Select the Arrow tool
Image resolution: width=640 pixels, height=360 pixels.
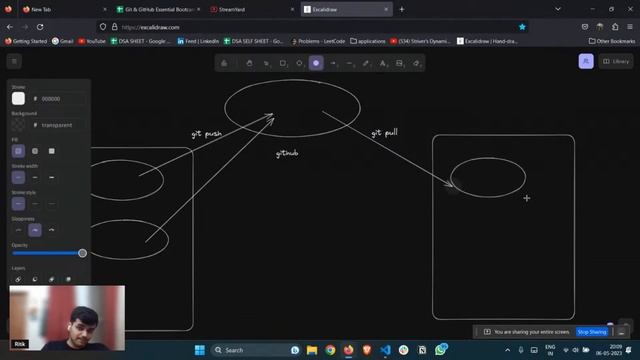333,63
